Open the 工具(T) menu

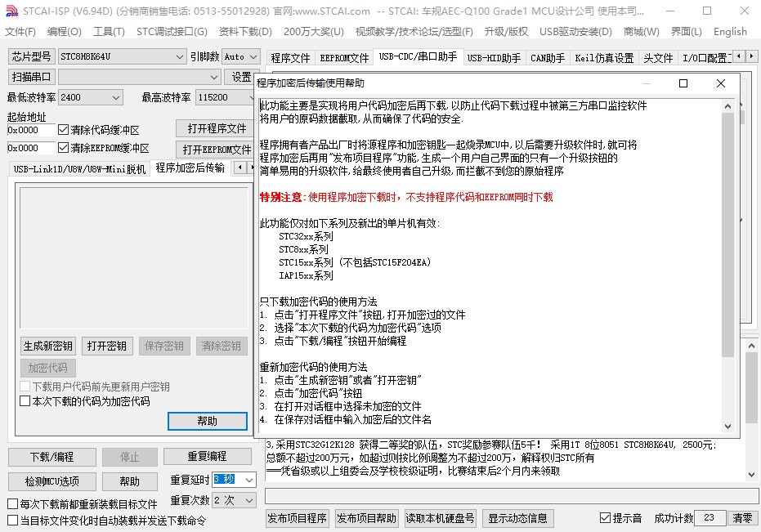click(x=109, y=32)
